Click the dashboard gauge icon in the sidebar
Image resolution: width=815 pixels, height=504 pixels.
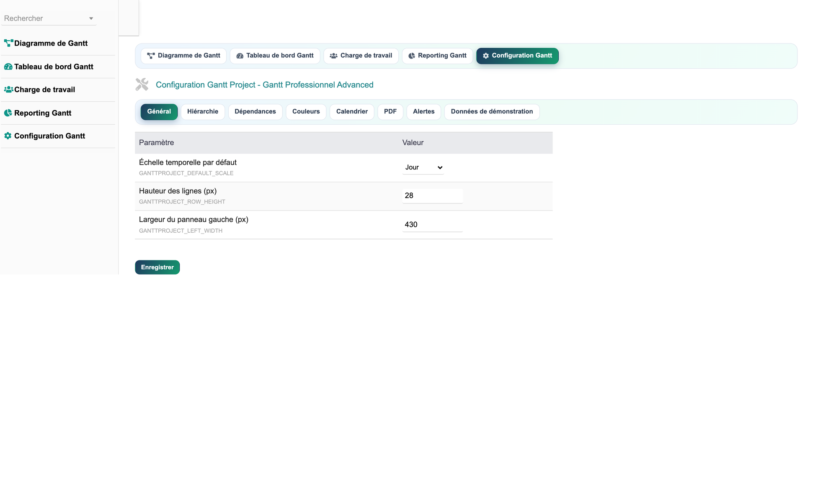(x=8, y=67)
